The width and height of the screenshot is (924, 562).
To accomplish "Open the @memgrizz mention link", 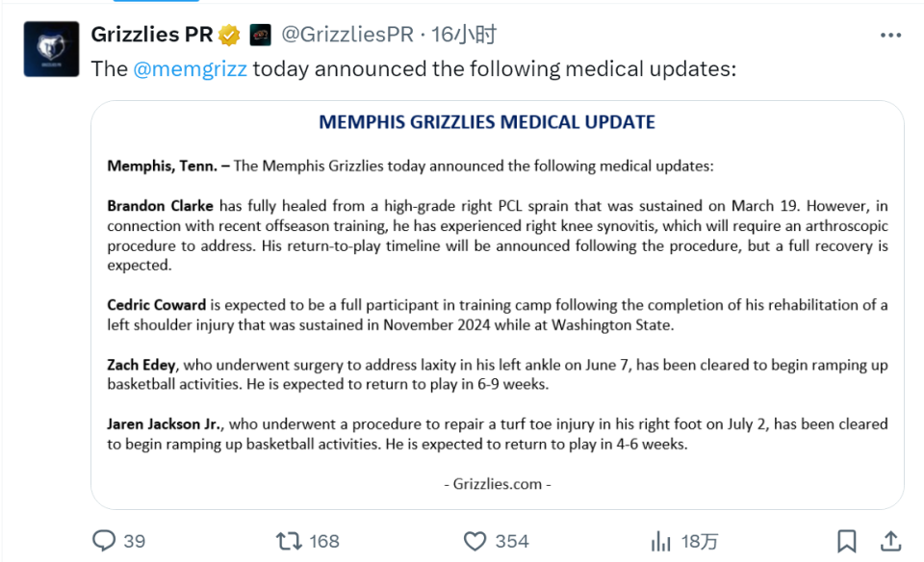I will (190, 69).
